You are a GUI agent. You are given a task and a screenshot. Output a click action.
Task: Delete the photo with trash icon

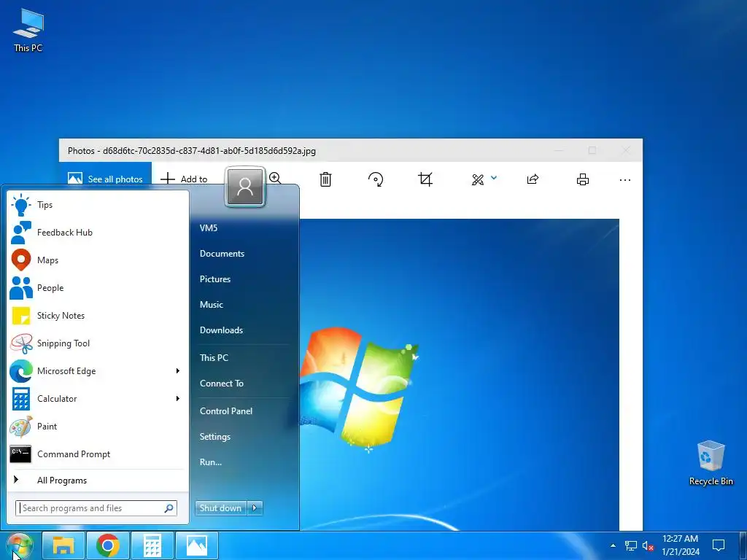325,179
